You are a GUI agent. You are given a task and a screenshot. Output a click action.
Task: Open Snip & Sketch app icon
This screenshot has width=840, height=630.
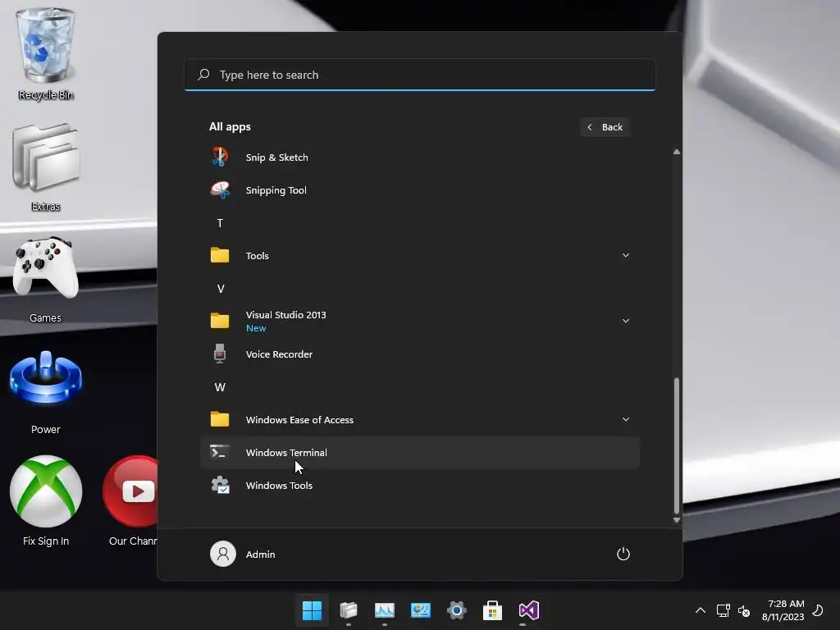tap(220, 157)
